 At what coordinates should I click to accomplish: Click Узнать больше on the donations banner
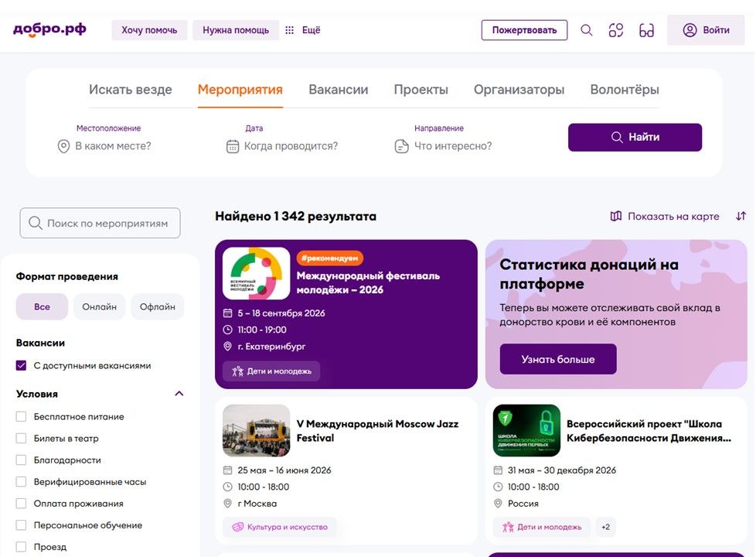pyautogui.click(x=557, y=359)
